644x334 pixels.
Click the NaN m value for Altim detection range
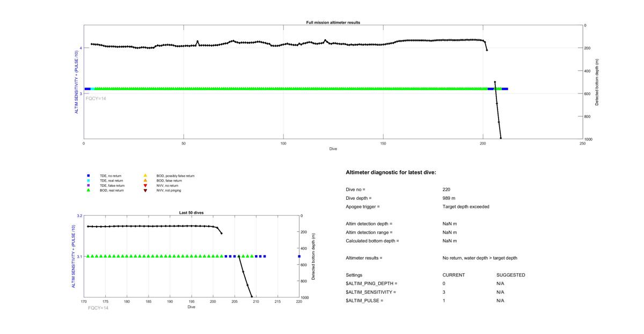point(450,233)
